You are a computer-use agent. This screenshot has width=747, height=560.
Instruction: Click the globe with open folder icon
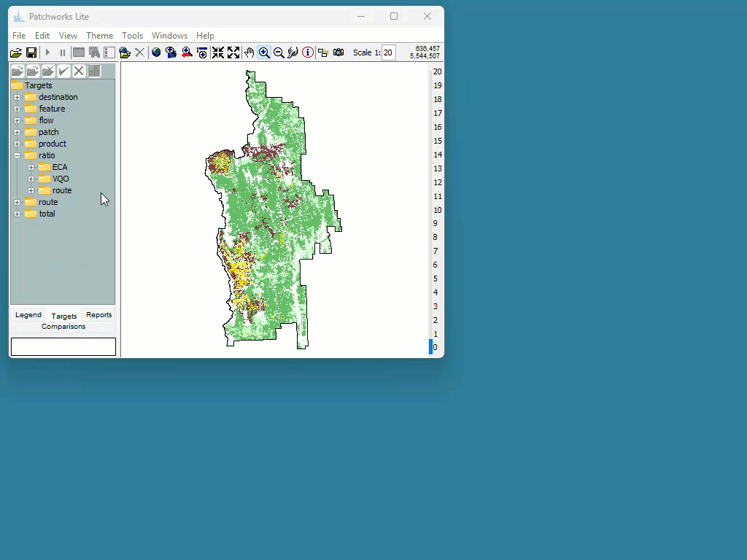click(x=125, y=52)
